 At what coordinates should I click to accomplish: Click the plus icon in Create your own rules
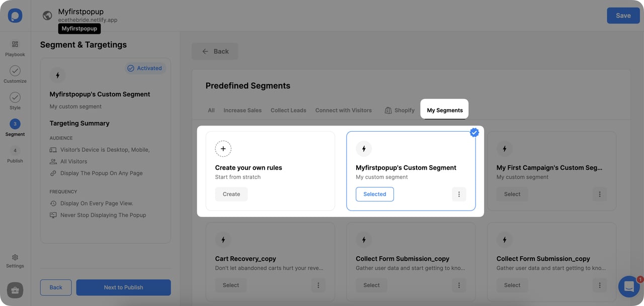point(223,149)
